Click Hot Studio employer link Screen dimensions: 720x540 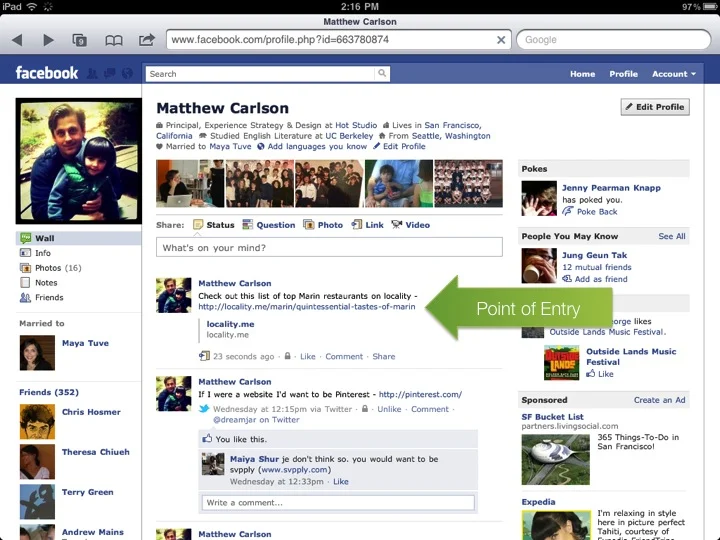[356, 125]
